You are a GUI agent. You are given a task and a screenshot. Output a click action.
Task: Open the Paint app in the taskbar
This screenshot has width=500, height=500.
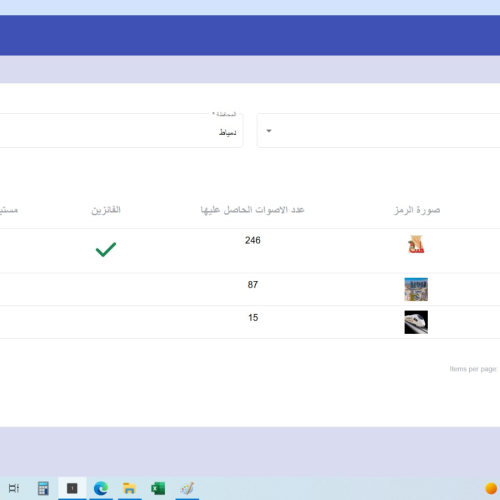187,489
